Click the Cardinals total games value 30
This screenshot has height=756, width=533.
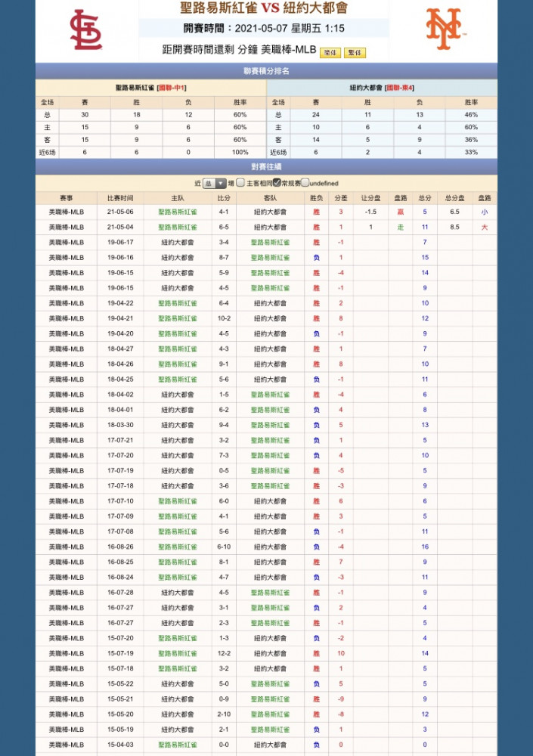click(85, 115)
